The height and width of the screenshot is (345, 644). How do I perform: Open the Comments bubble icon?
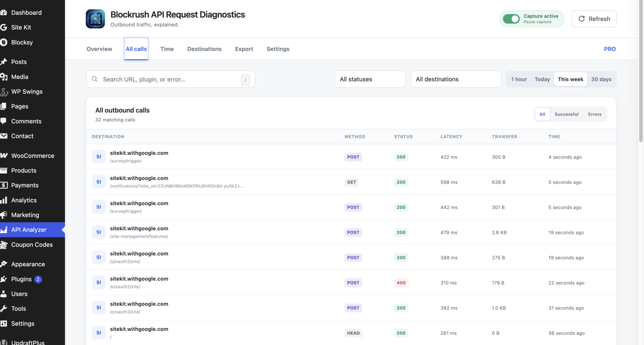(x=4, y=121)
